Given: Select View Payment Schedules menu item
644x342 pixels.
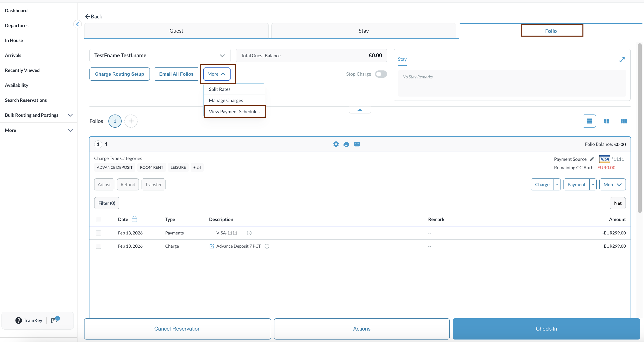Looking at the screenshot, I should point(234,112).
